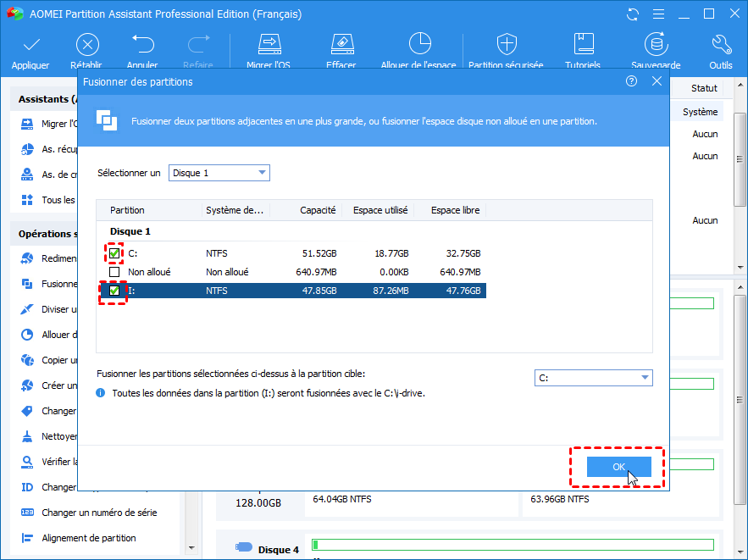The height and width of the screenshot is (560, 748).
Task: Click the 64.04GB NTFS partition block
Action: point(411,504)
